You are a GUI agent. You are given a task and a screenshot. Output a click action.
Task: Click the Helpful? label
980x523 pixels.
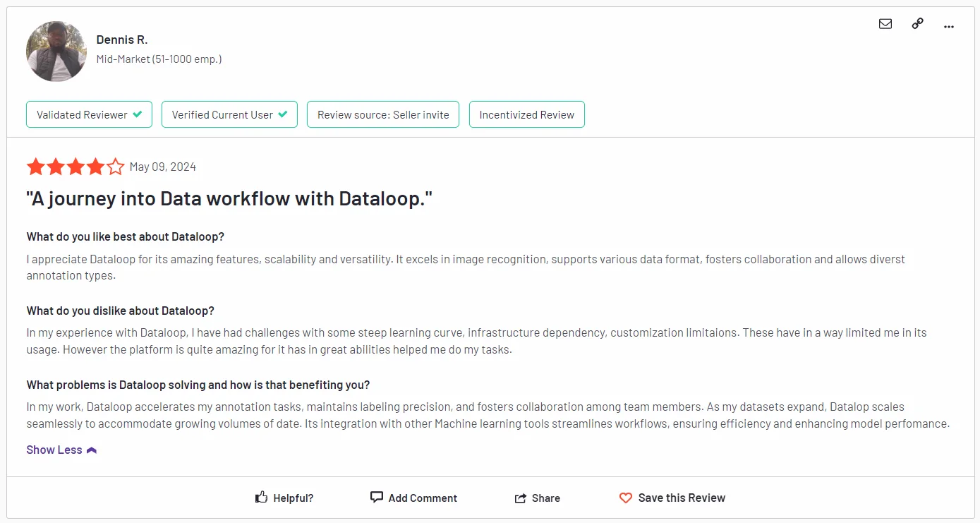click(x=294, y=498)
